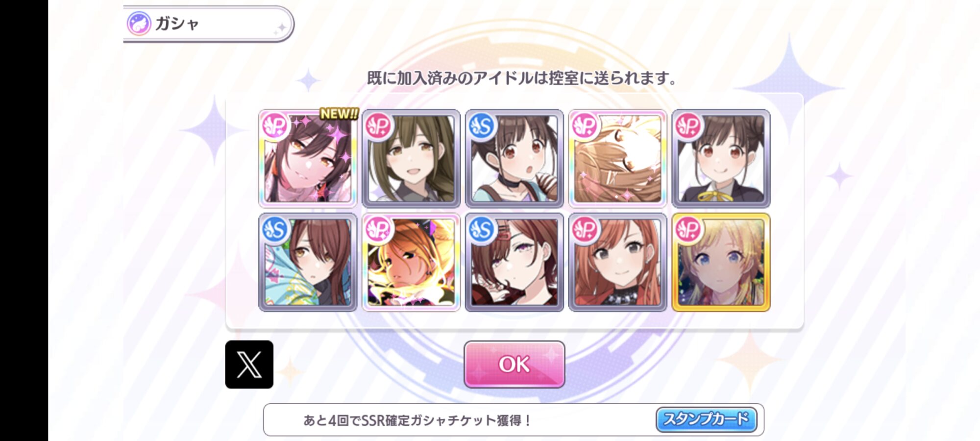980x441 pixels.
Task: Open the idol card with black choker
Action: 514,158
